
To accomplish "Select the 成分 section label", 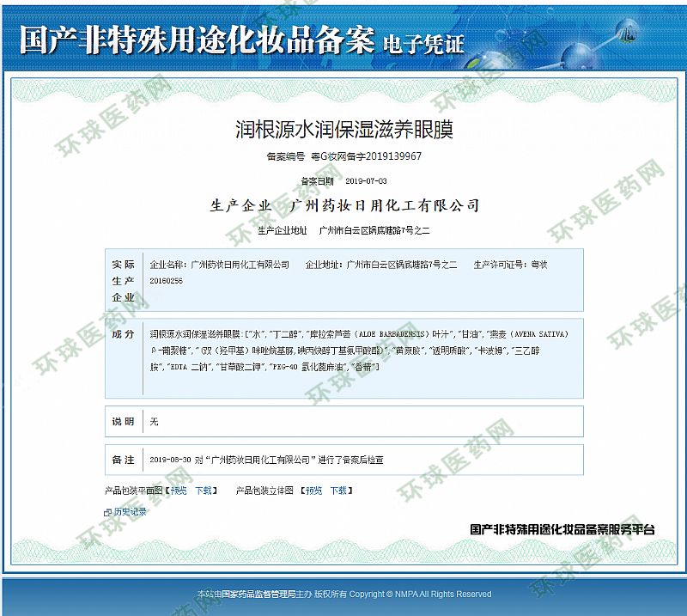I will 123,333.
